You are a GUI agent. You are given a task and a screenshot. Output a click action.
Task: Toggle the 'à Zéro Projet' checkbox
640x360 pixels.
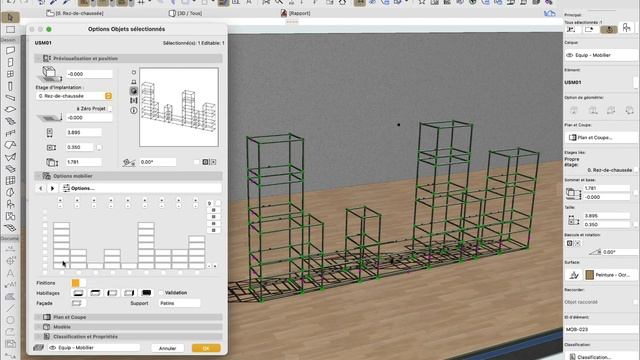pos(109,109)
